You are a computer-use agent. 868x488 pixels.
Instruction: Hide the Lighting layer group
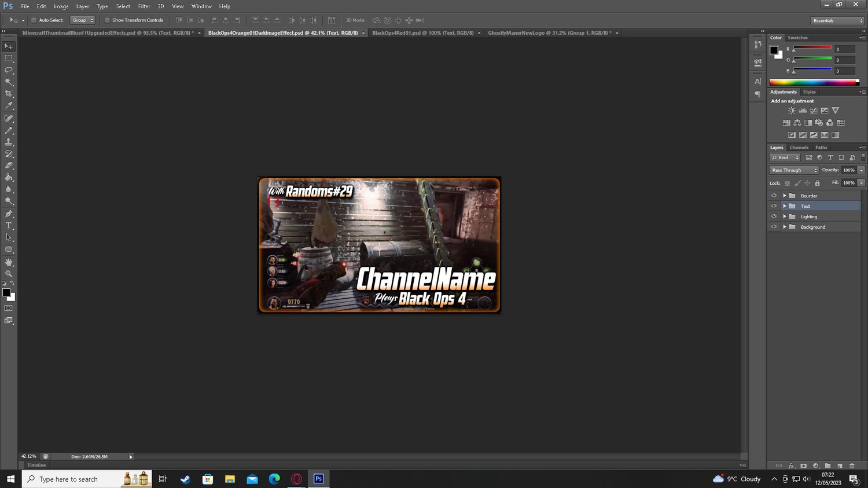pos(774,217)
